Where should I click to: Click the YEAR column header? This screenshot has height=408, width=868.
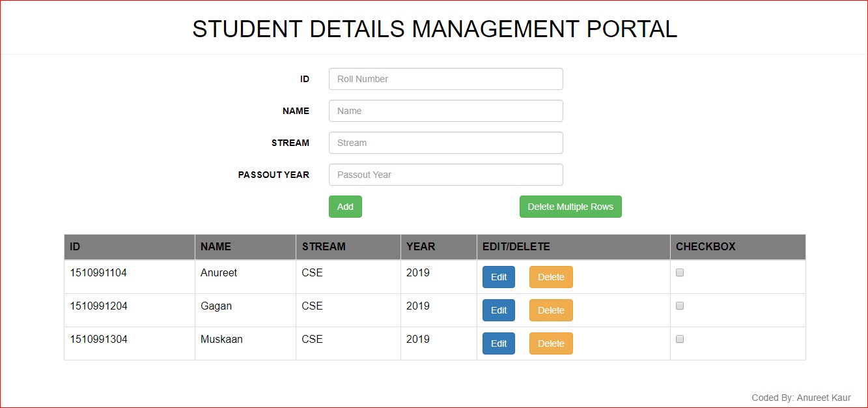421,247
